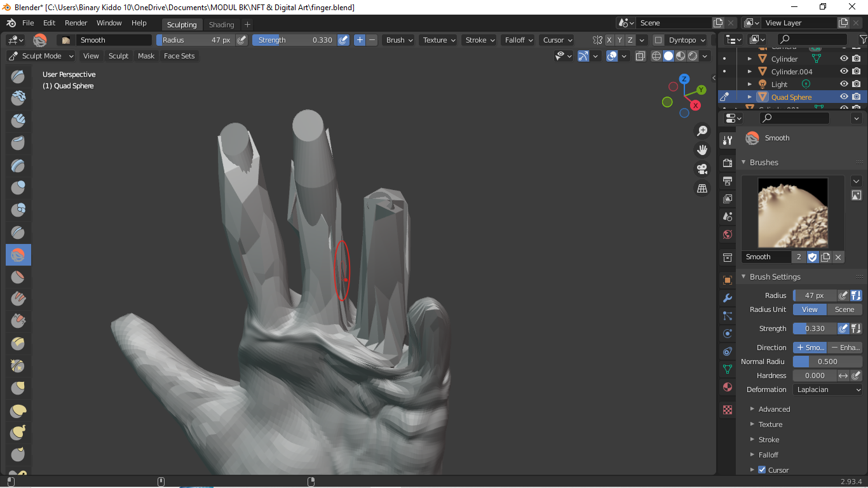Viewport: 868px width, 488px height.
Task: Toggle Y axis symmetry button
Action: pos(620,40)
